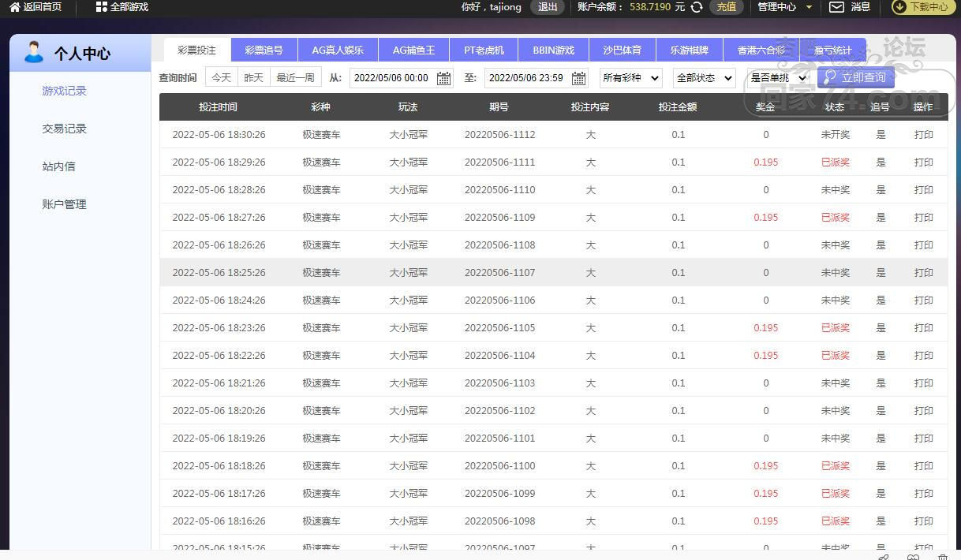
Task: Open the end date calendar picker icon
Action: coord(579,78)
